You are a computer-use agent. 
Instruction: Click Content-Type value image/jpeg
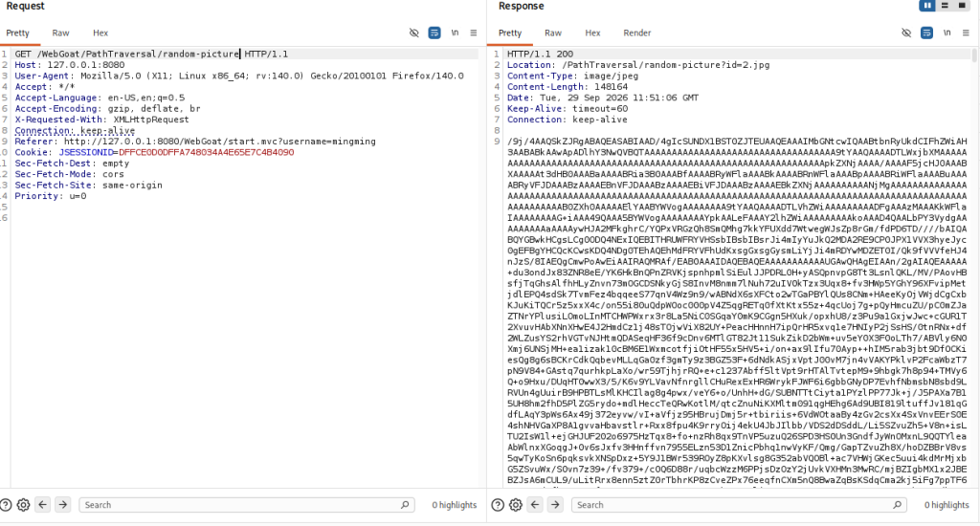(611, 77)
